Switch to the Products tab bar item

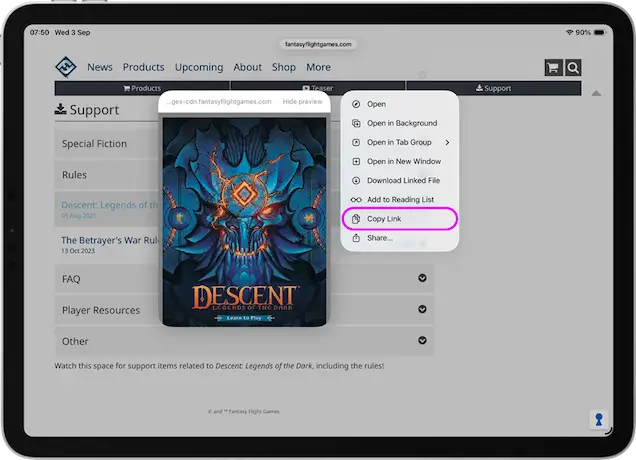pyautogui.click(x=141, y=88)
